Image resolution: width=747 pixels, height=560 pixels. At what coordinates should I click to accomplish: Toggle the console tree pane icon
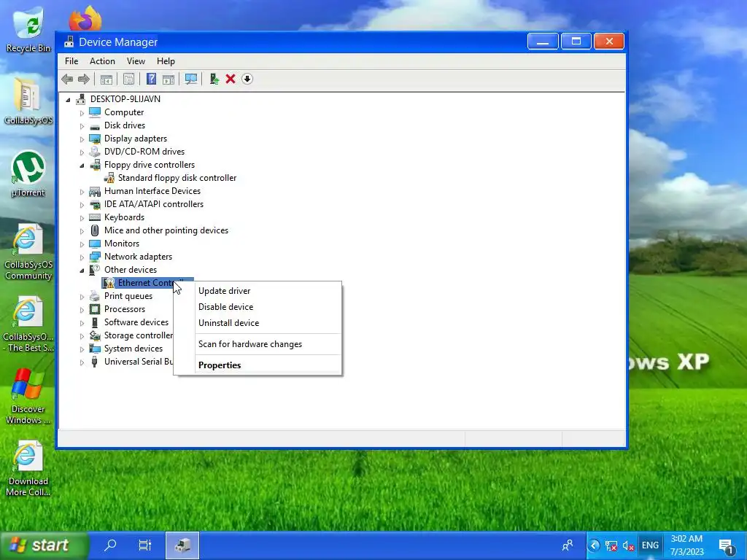tap(107, 79)
